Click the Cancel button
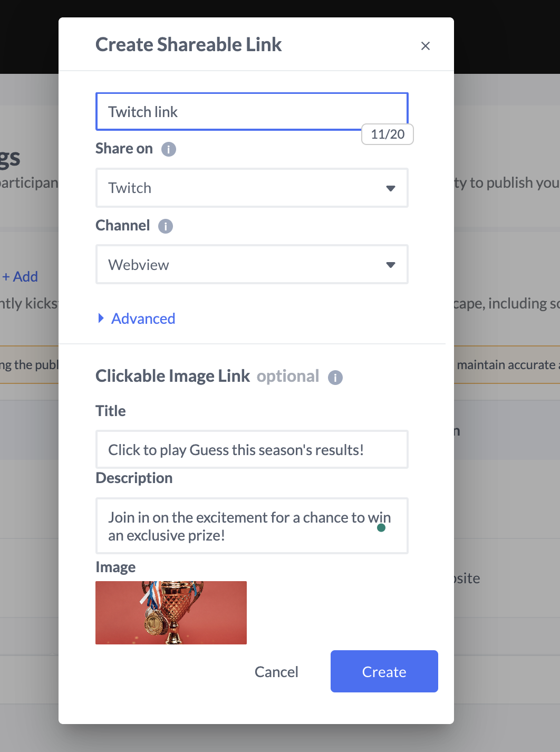560x752 pixels. tap(276, 672)
